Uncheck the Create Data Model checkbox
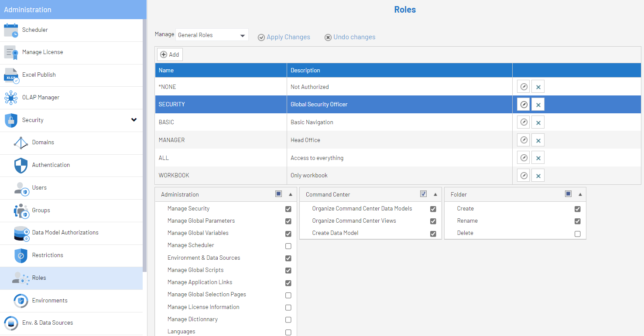 coord(433,234)
